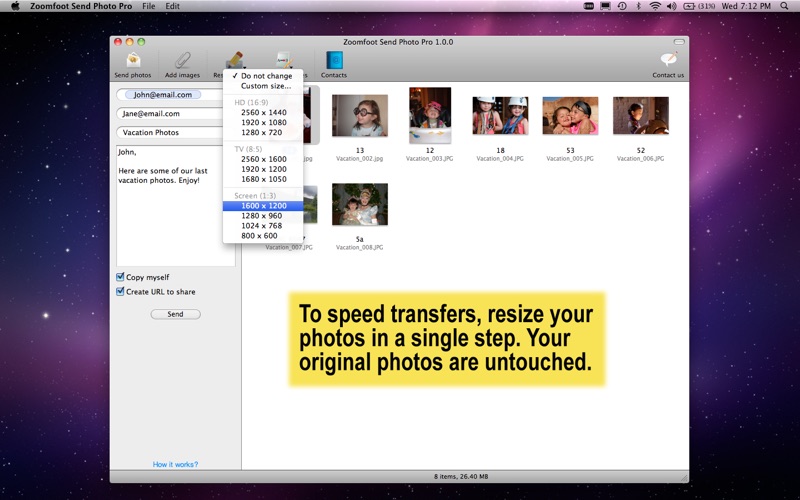The width and height of the screenshot is (800, 500).
Task: Select Vacation_008.JPG thumbnail
Action: [360, 204]
